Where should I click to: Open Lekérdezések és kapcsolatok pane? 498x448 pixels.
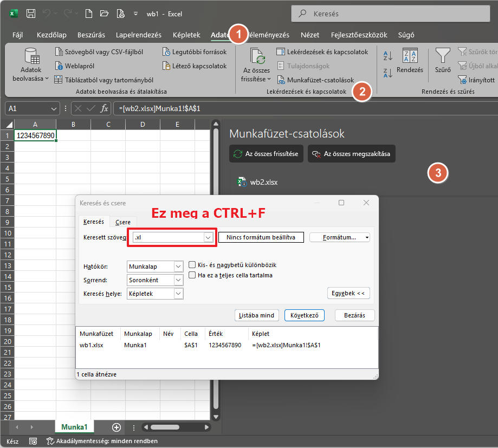point(322,52)
